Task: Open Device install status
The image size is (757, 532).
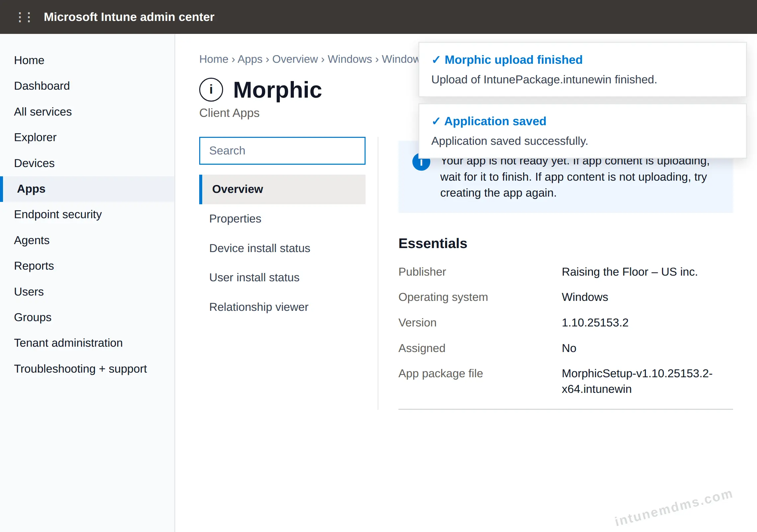Action: (282, 248)
